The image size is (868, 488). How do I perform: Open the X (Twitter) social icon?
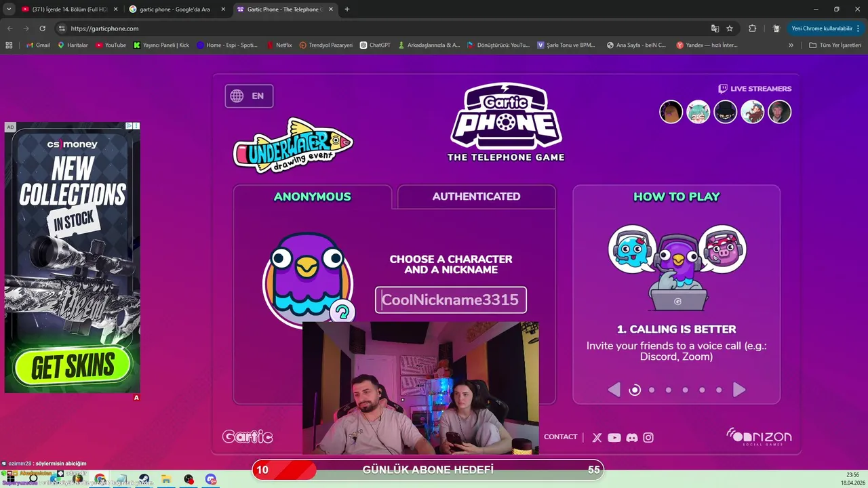coord(597,438)
